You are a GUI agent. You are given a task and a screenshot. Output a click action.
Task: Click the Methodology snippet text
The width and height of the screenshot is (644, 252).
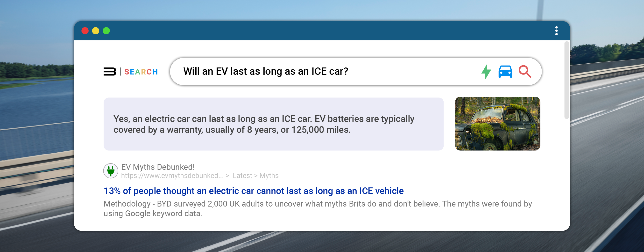tap(318, 208)
